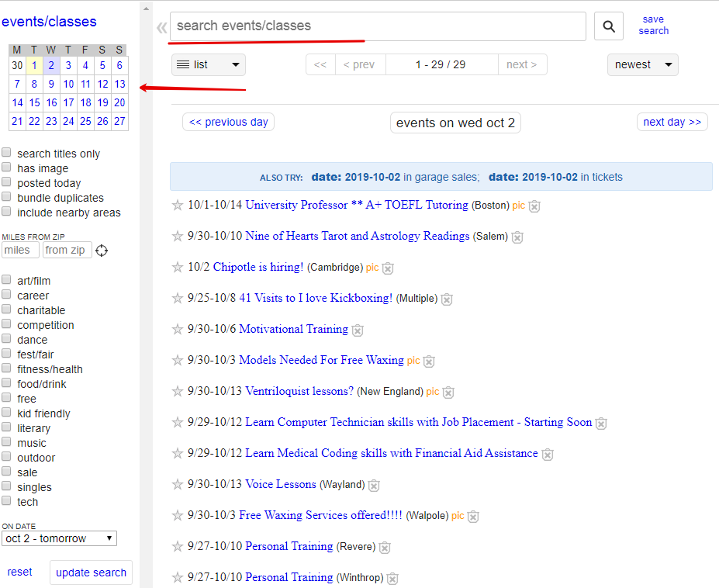Go to next day
Image resolution: width=719 pixels, height=588 pixels.
pos(672,122)
